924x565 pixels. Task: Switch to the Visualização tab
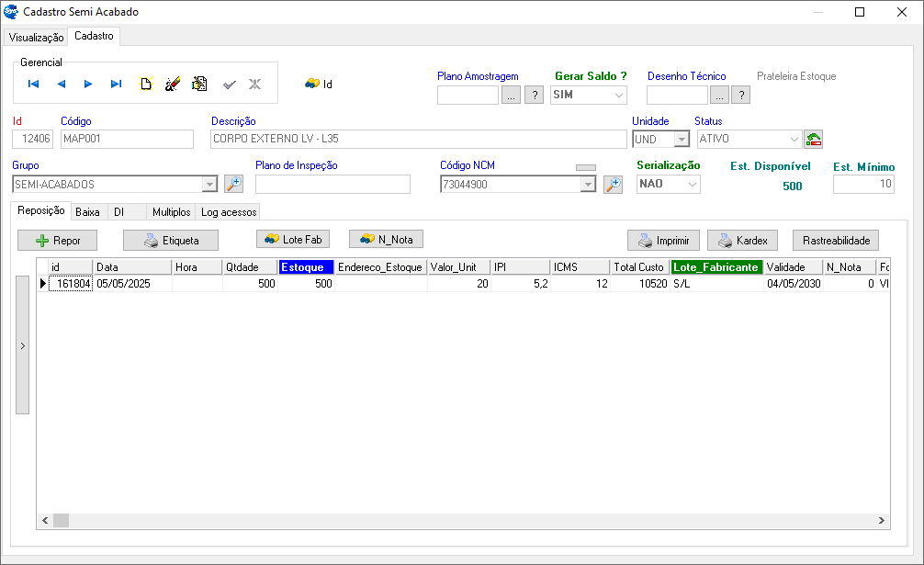[36, 37]
